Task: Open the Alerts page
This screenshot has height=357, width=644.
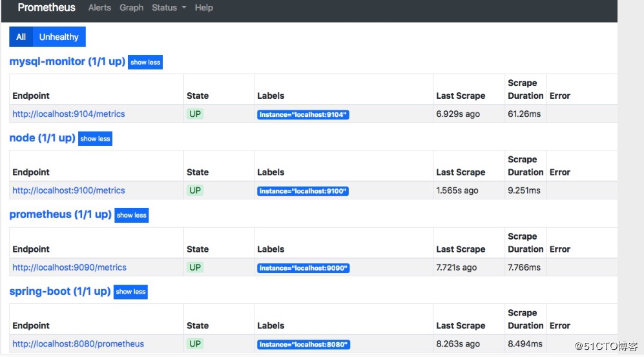Action: [x=99, y=8]
